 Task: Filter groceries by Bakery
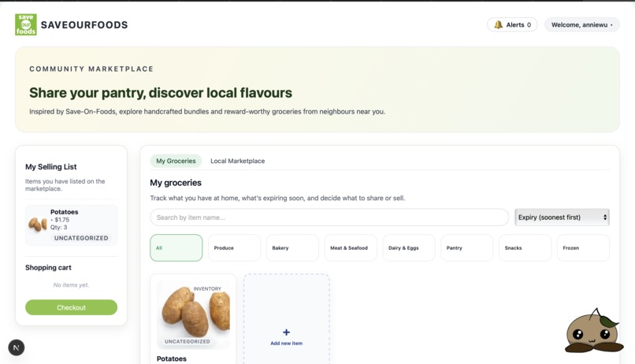coord(292,248)
